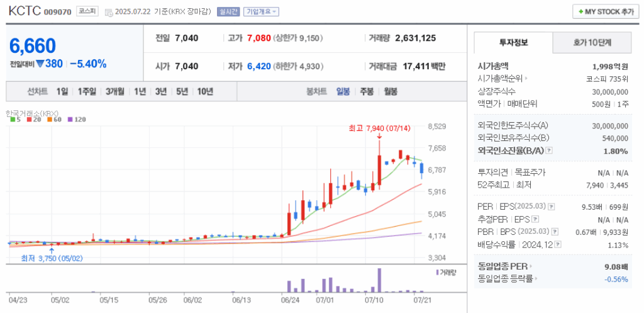
Task: Click the KCTC stock name heading
Action: [x=25, y=11]
